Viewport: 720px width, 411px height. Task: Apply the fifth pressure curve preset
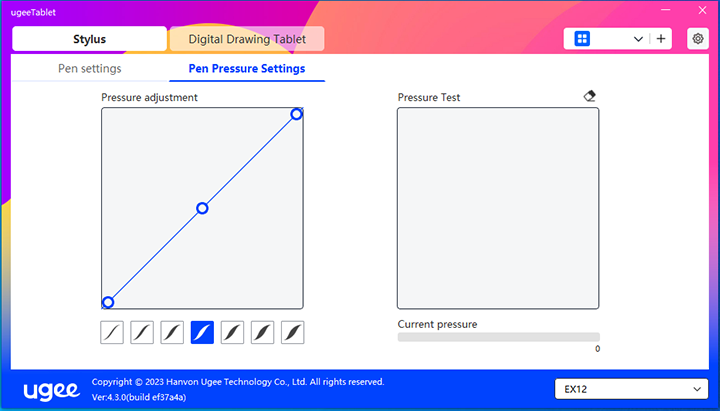[x=232, y=332]
